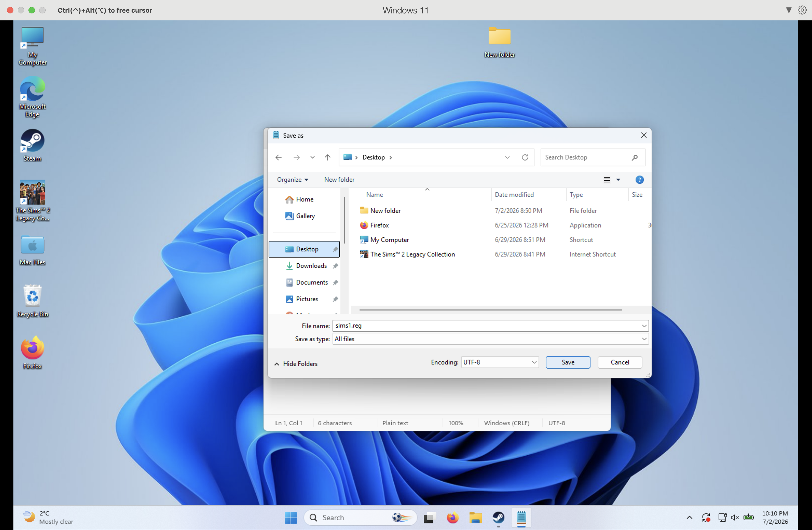Click Plain text in Notepad status bar
The height and width of the screenshot is (530, 812).
pyautogui.click(x=395, y=423)
